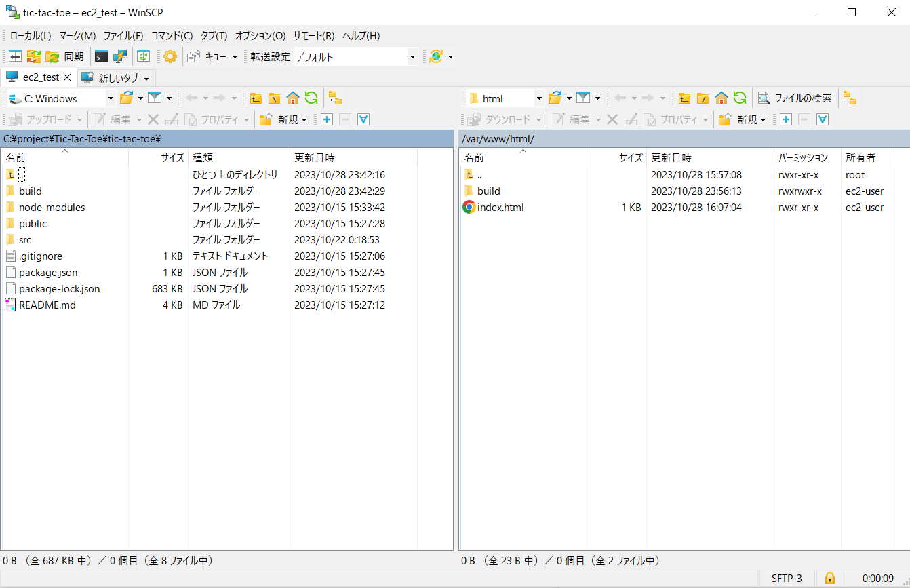Open the ヘルプ(H) menu
This screenshot has width=910, height=588.
click(361, 35)
